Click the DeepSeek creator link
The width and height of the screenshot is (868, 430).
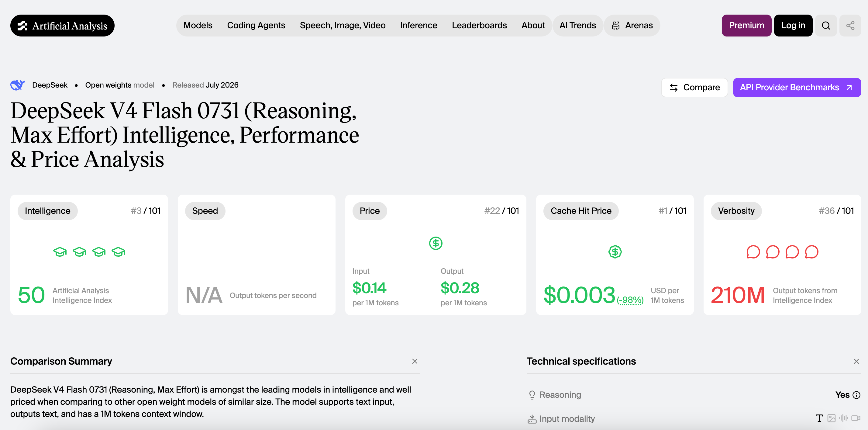tap(50, 85)
